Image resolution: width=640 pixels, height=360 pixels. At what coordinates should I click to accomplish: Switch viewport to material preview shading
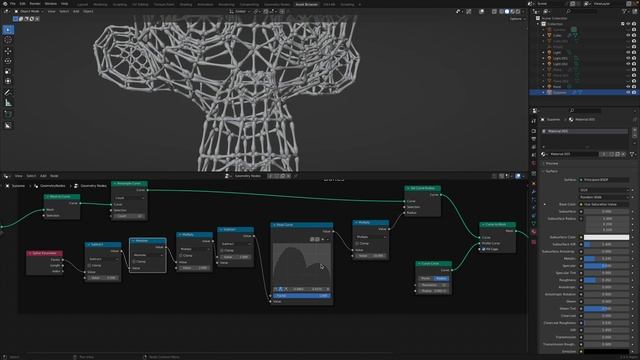[512, 11]
